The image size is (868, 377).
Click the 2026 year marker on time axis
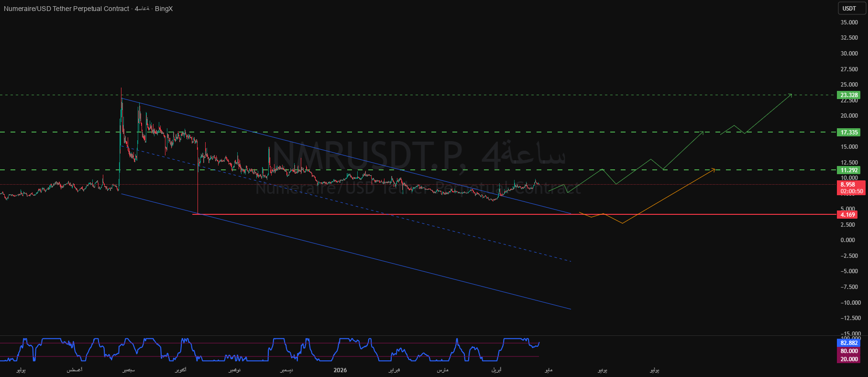tap(340, 370)
